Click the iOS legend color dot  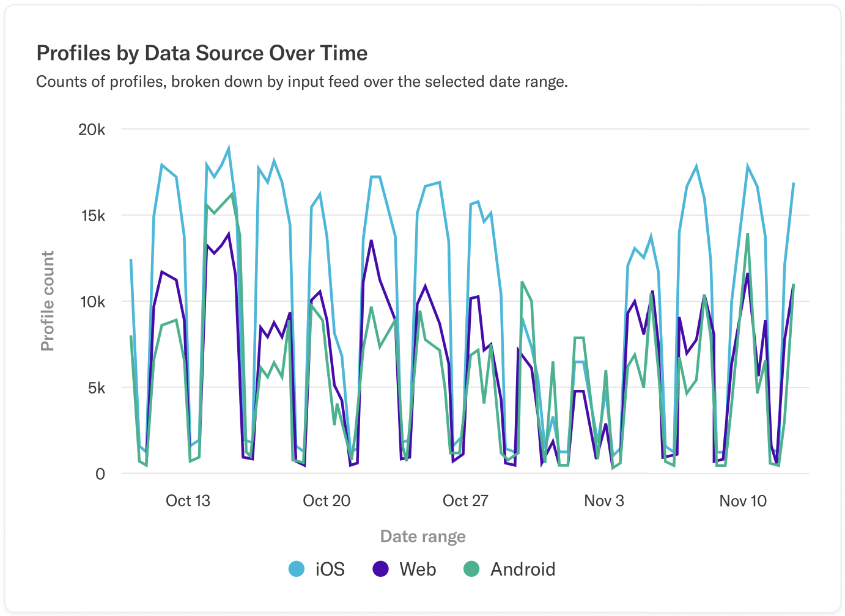click(297, 569)
